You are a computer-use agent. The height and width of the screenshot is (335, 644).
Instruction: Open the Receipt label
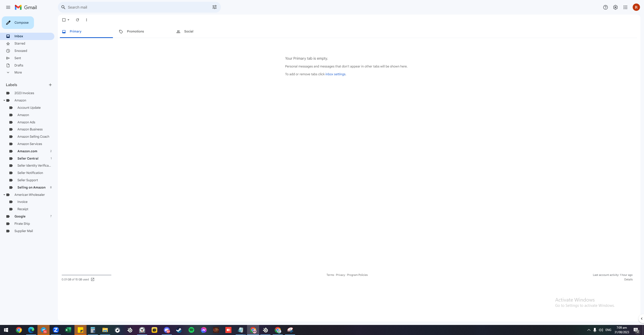[x=27, y=209]
